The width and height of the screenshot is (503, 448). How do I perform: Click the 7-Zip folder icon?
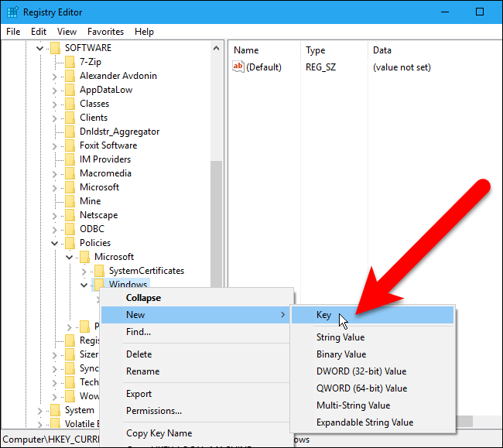(70, 62)
